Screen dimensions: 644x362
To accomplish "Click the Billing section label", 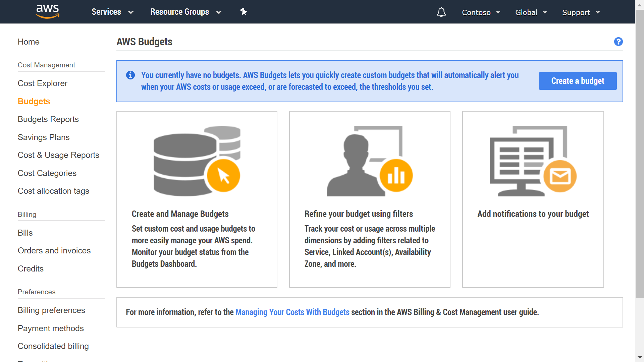I will click(27, 215).
